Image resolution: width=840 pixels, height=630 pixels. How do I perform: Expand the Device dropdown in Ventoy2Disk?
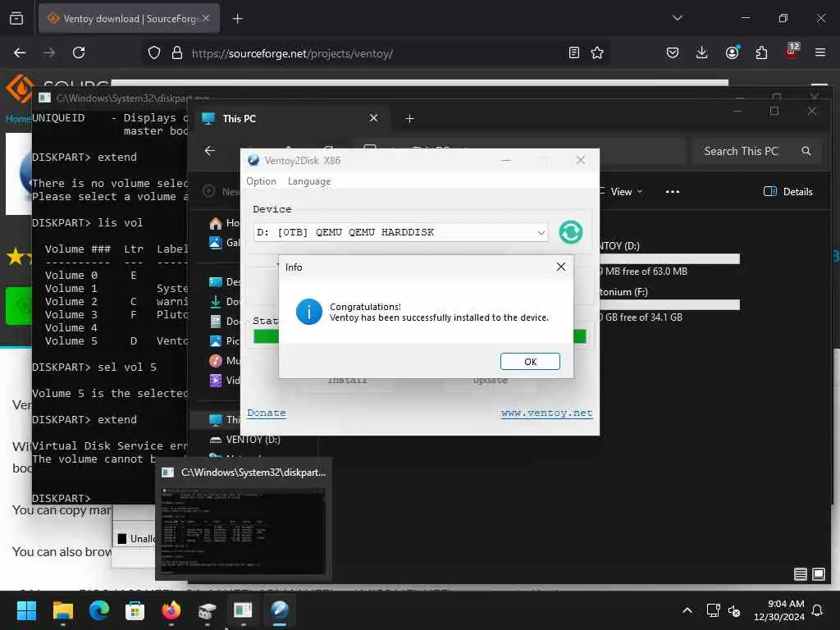[x=541, y=232]
